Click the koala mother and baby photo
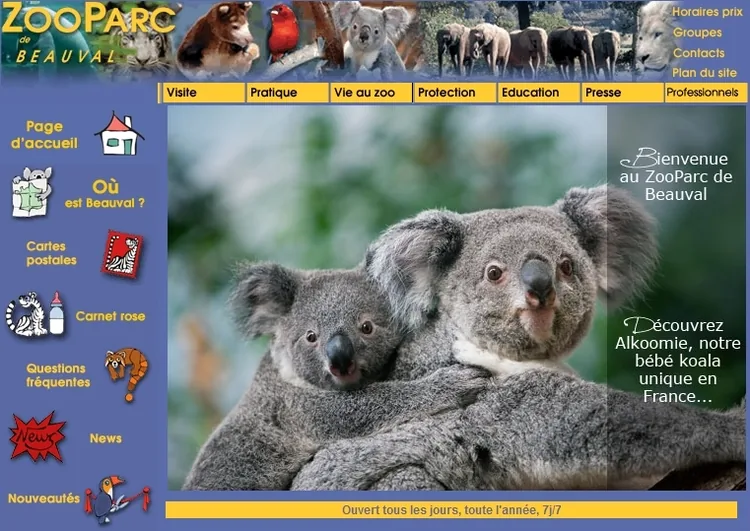Image resolution: width=750 pixels, height=531 pixels. (x=456, y=298)
